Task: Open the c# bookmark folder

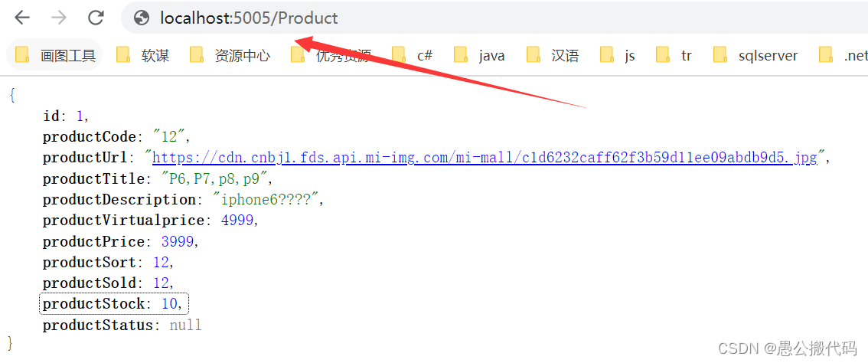Action: coord(413,55)
